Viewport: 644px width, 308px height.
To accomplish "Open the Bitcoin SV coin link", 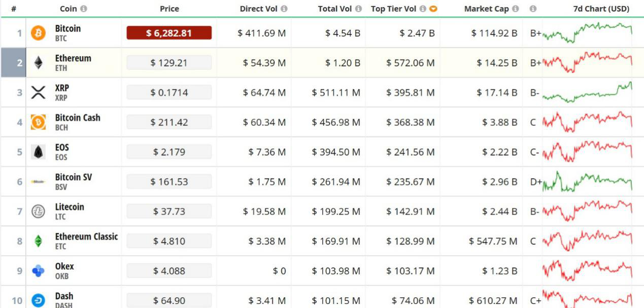I will pos(74,177).
